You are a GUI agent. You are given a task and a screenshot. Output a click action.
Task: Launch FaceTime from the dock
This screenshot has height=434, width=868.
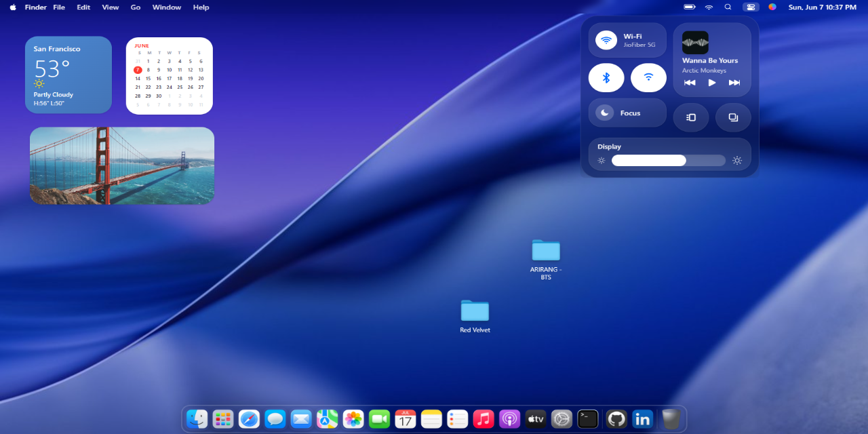click(380, 419)
